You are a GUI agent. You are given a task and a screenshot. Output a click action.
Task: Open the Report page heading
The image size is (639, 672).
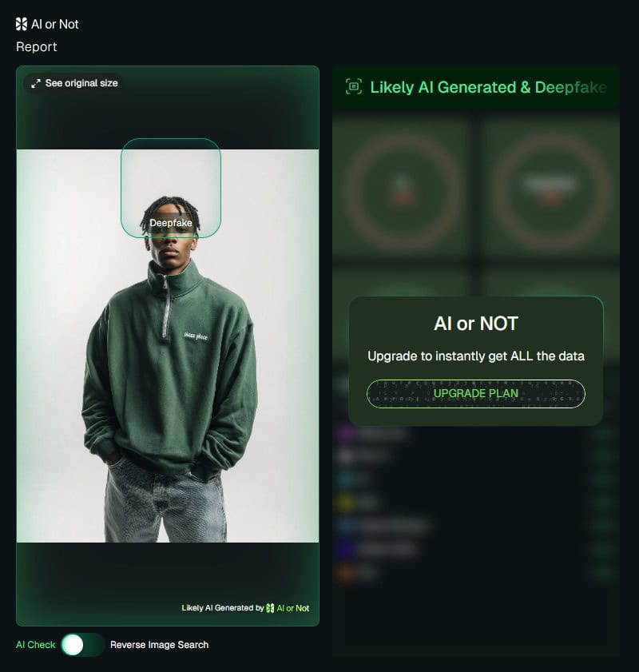pos(37,46)
